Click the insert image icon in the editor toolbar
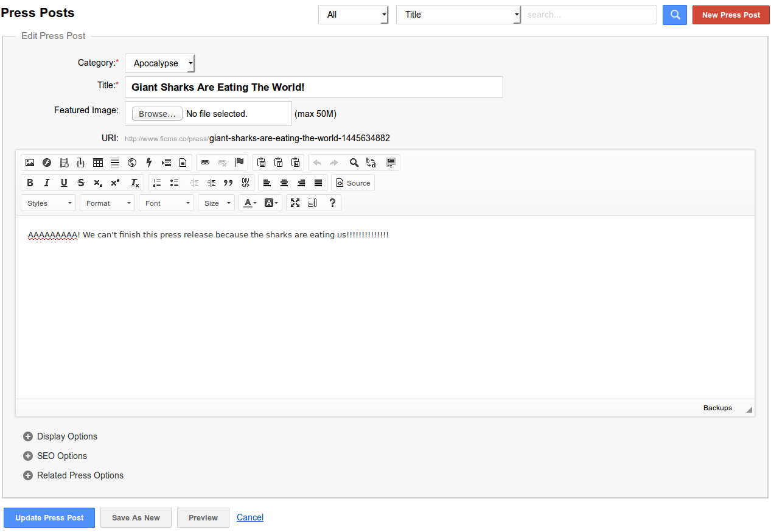 tap(30, 163)
